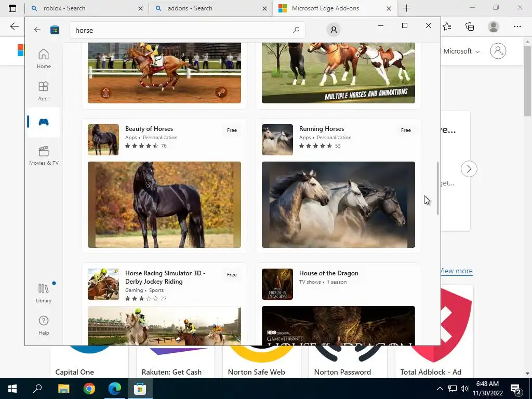Open Apps section in Store sidebar
This screenshot has height=399, width=532.
(x=44, y=91)
